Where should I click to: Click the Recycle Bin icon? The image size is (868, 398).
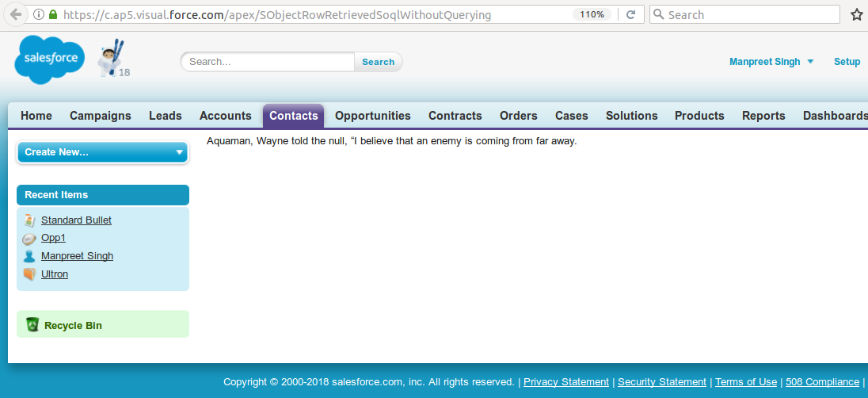tap(32, 324)
